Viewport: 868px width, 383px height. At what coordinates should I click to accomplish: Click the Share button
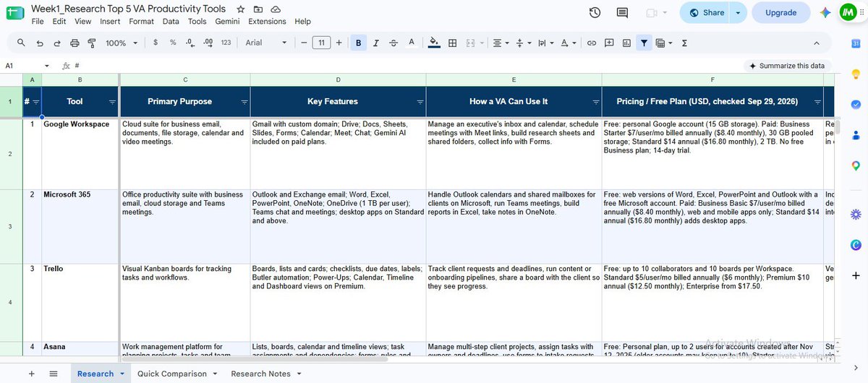coord(705,12)
